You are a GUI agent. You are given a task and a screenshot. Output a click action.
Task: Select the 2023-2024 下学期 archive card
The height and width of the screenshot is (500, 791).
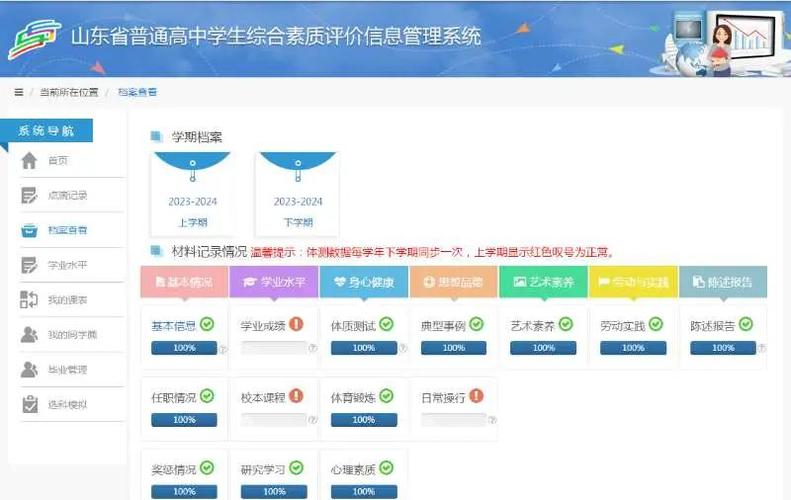coord(298,194)
